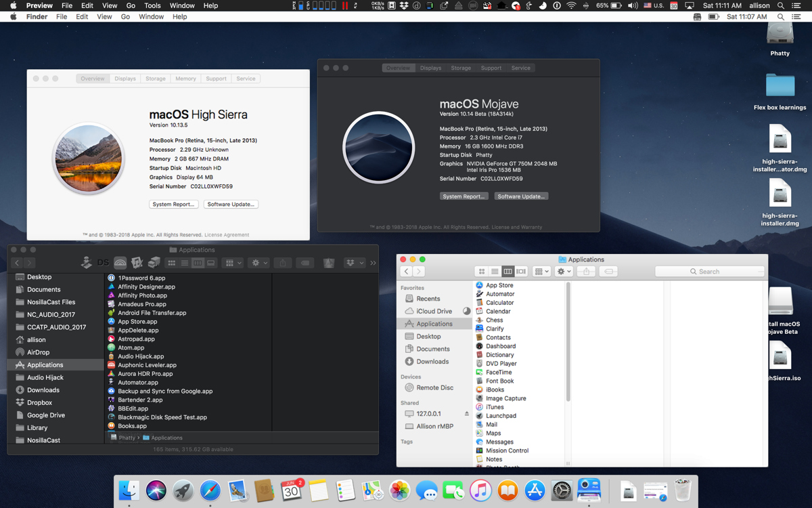Click the Edit Tags icon in light Finder toolbar
The height and width of the screenshot is (508, 812).
coord(608,272)
